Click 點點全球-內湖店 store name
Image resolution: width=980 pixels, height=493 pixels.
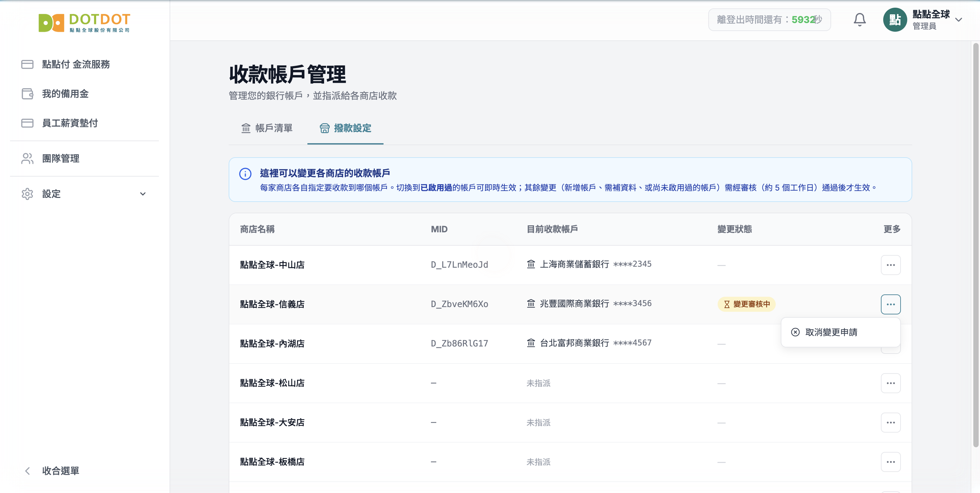pyautogui.click(x=272, y=343)
